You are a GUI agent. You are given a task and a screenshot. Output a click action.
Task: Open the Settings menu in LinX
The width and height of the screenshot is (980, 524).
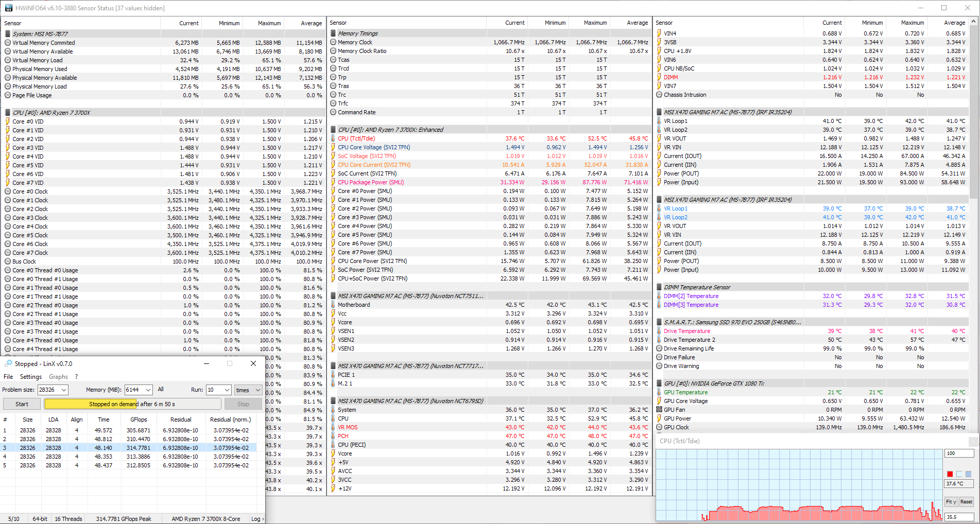pos(31,377)
